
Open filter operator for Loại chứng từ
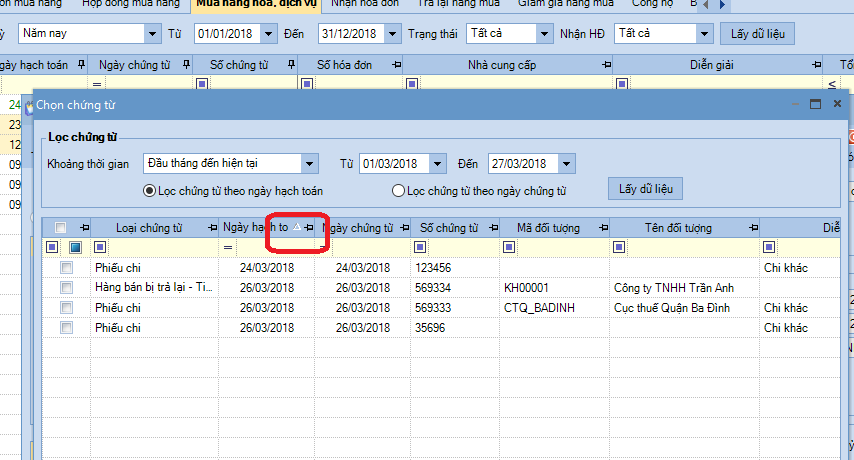click(x=100, y=248)
